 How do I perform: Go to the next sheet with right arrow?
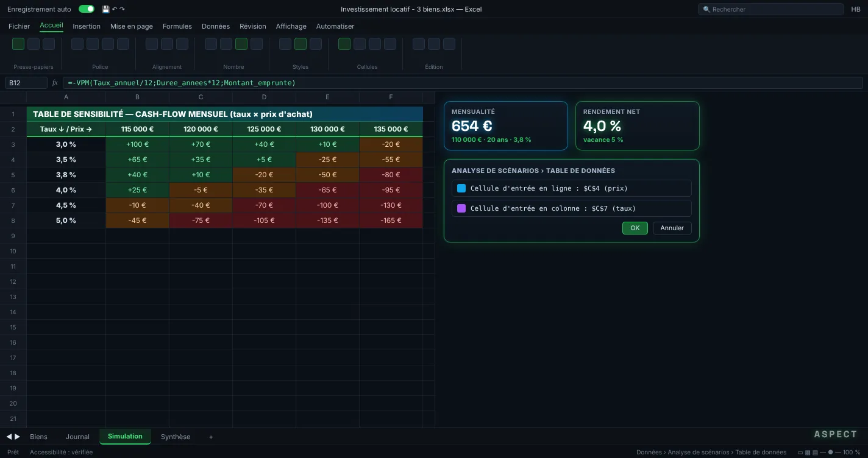(17, 437)
